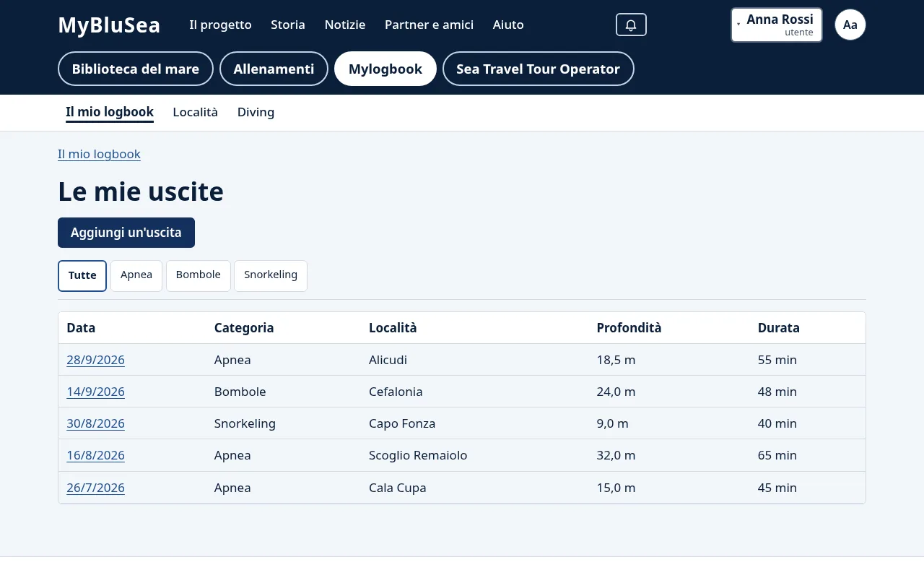Screen dimensions: 924x578
Task: Select the Mylogbook section
Action: [385, 69]
